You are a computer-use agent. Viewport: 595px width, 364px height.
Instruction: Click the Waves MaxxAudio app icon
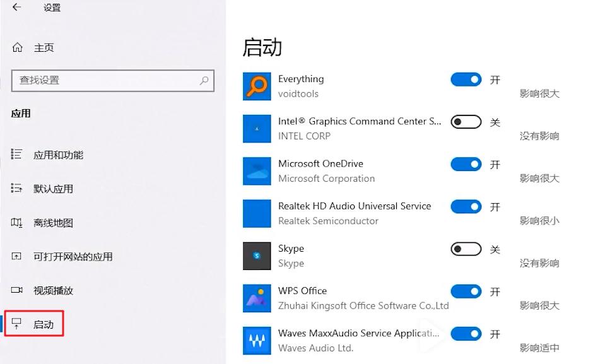pos(257,340)
